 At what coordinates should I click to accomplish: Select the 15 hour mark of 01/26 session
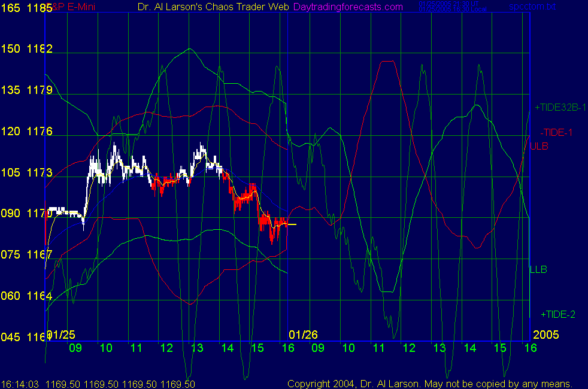500,348
